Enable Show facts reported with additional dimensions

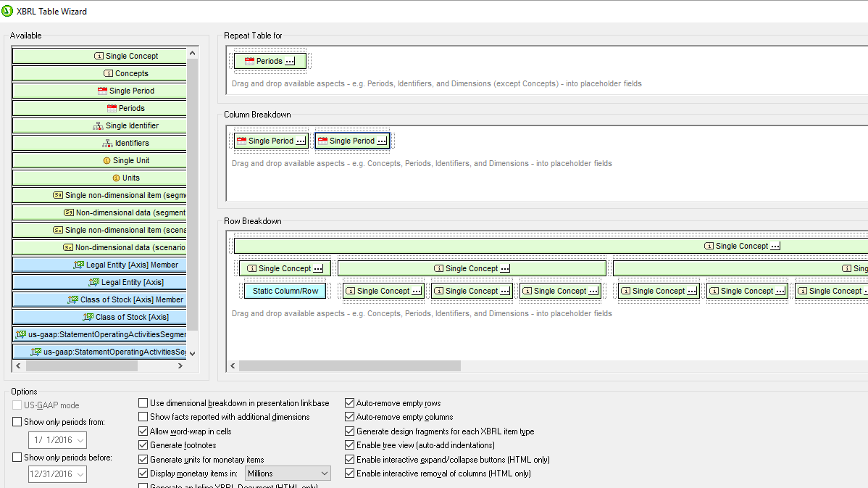tap(143, 416)
